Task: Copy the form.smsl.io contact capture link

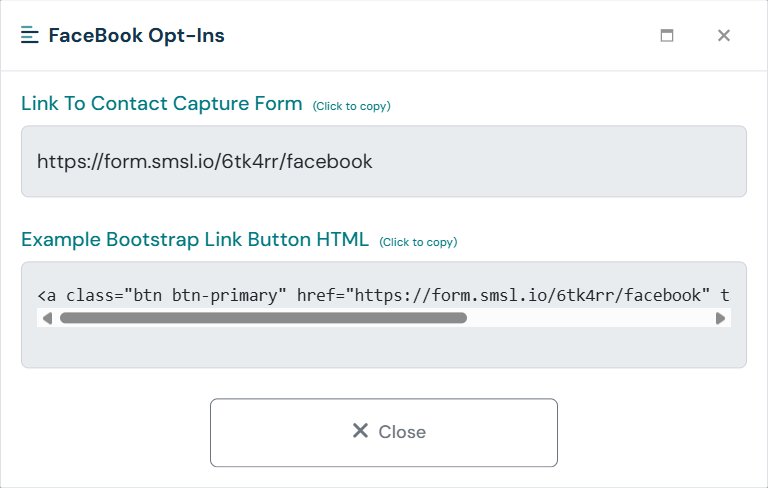Action: pos(384,161)
